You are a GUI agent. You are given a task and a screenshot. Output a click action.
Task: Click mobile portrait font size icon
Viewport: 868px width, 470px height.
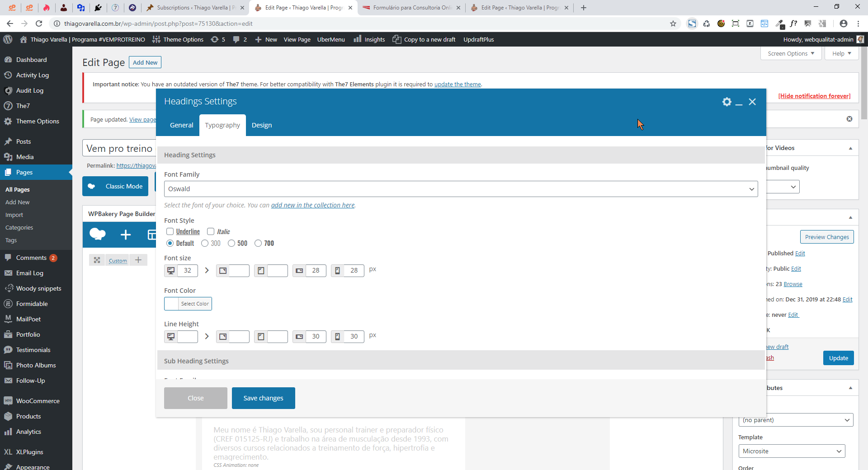(338, 270)
